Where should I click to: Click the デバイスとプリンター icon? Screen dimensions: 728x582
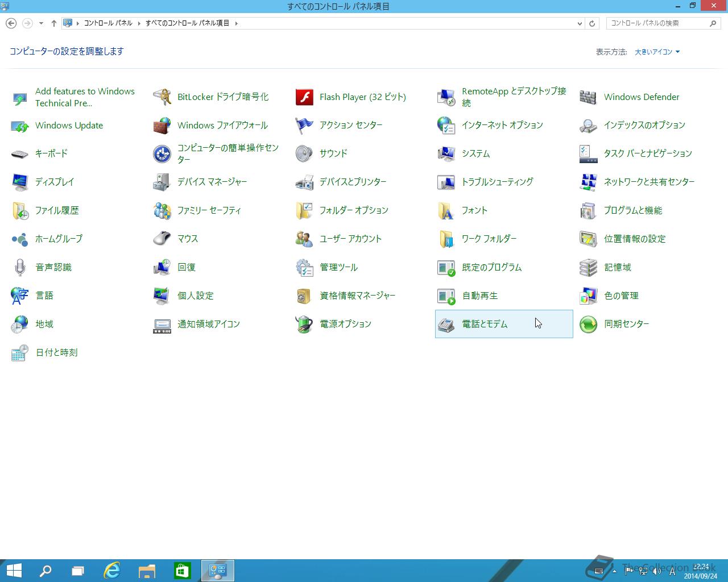tap(304, 182)
